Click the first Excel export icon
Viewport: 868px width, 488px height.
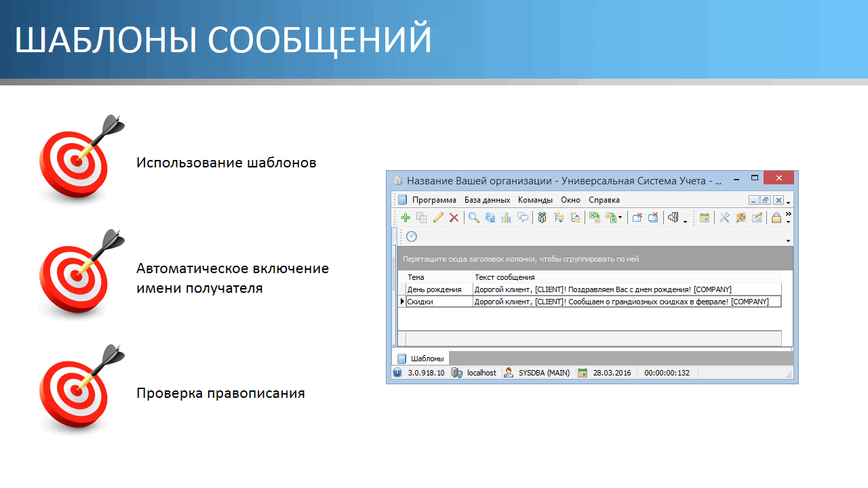pyautogui.click(x=595, y=218)
